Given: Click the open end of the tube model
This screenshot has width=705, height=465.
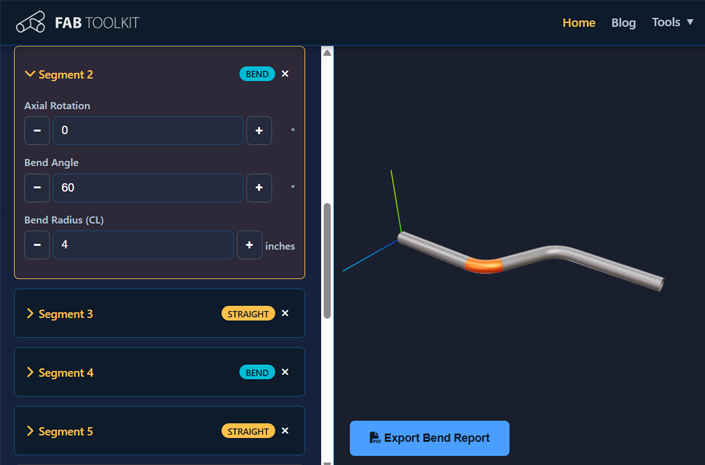Looking at the screenshot, I should click(x=661, y=284).
